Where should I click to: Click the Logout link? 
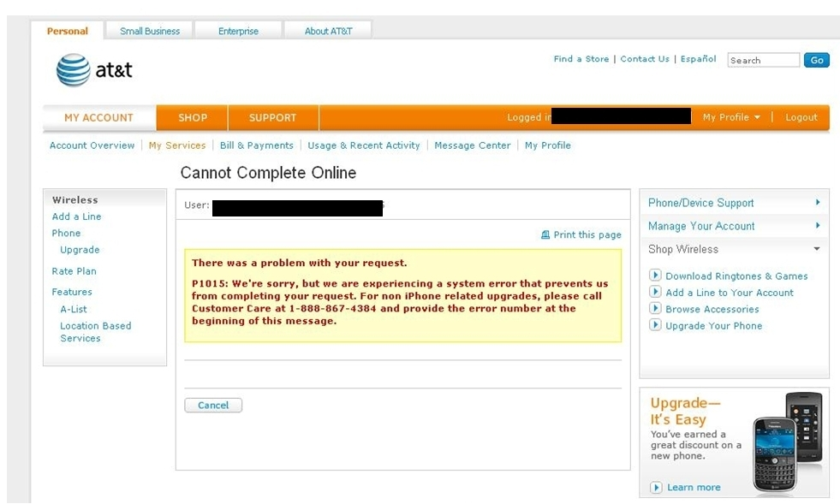(x=801, y=117)
